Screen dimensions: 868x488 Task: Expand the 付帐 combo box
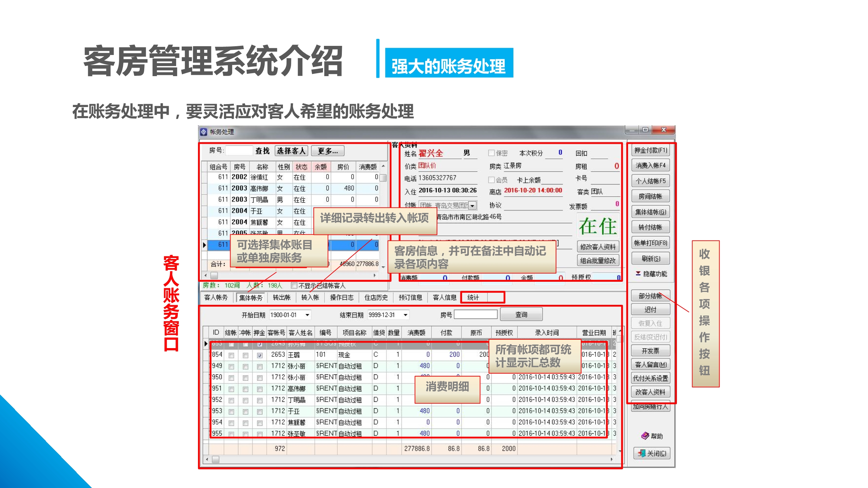pos(472,205)
